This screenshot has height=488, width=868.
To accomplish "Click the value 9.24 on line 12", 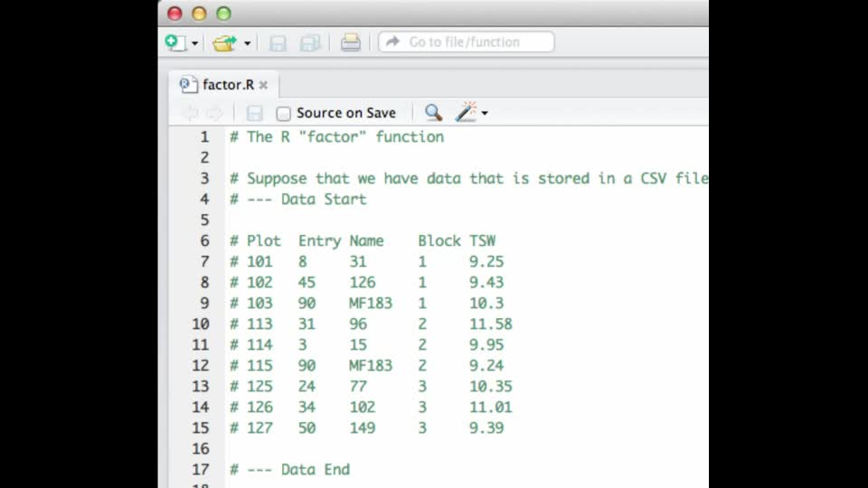I will point(486,365).
